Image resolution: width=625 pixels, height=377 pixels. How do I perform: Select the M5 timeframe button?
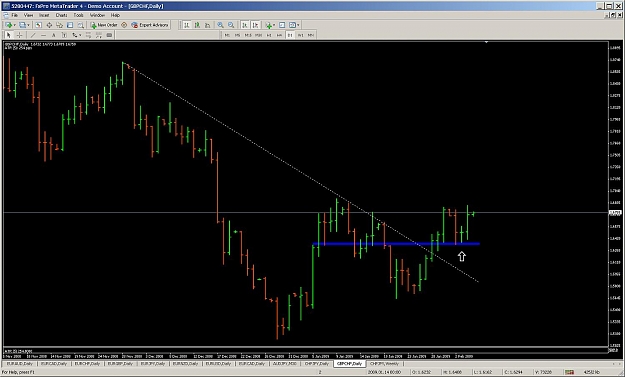pyautogui.click(x=237, y=35)
